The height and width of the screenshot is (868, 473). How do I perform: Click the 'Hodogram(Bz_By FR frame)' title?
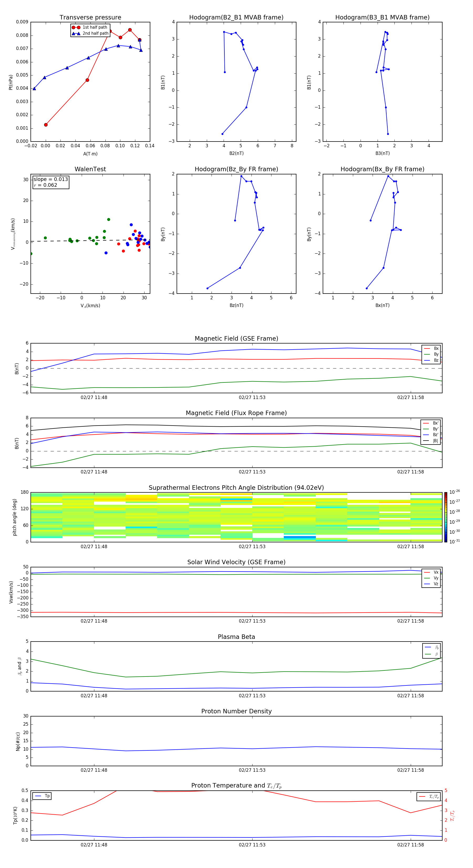pos(236,169)
